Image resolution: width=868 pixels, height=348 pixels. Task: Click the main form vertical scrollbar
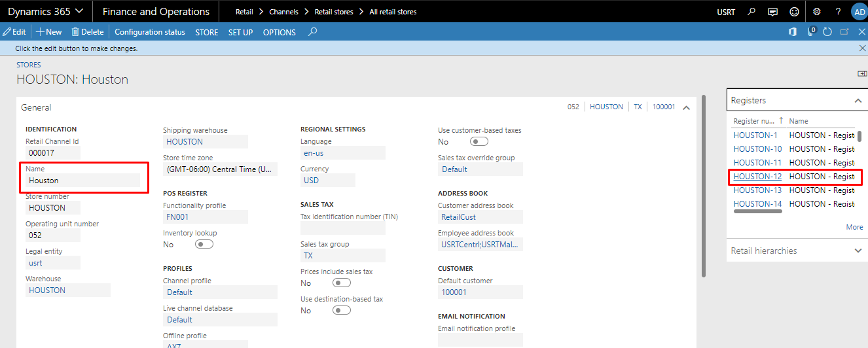tap(704, 186)
